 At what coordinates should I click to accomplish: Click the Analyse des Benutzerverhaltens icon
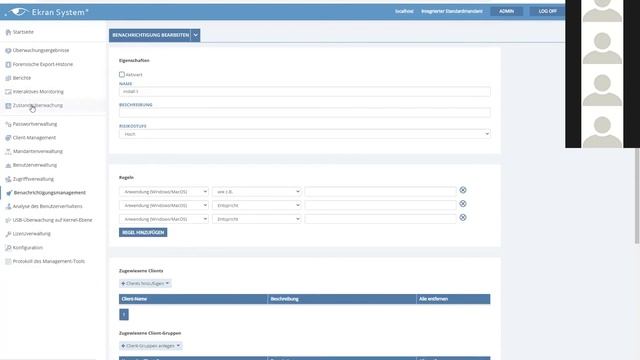pyautogui.click(x=8, y=207)
